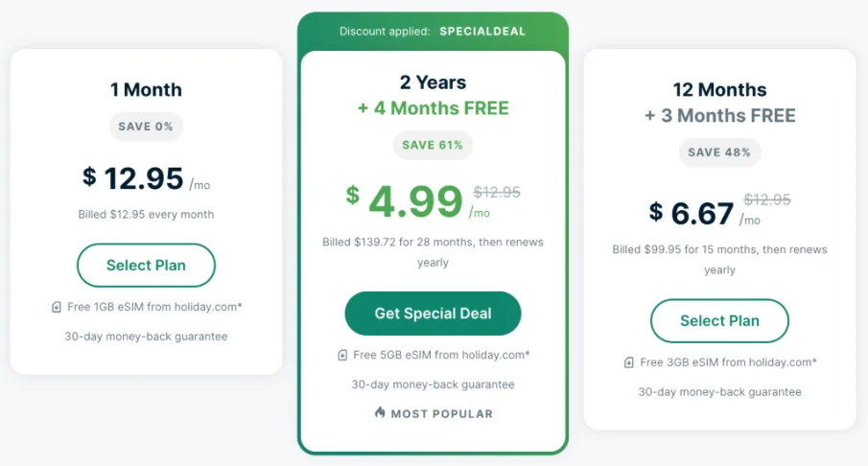Image resolution: width=868 pixels, height=466 pixels.
Task: Click the MOST POPULAR label
Action: [442, 414]
